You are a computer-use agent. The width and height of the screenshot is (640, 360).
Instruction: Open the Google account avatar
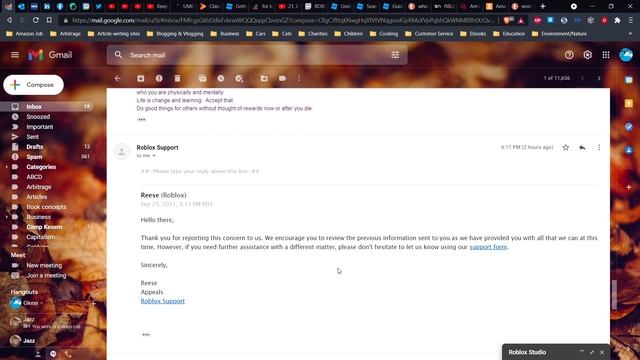click(626, 55)
